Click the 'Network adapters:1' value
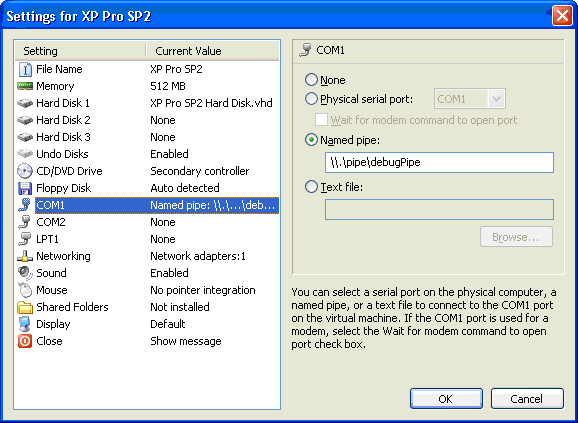This screenshot has width=578, height=423. 198,256
